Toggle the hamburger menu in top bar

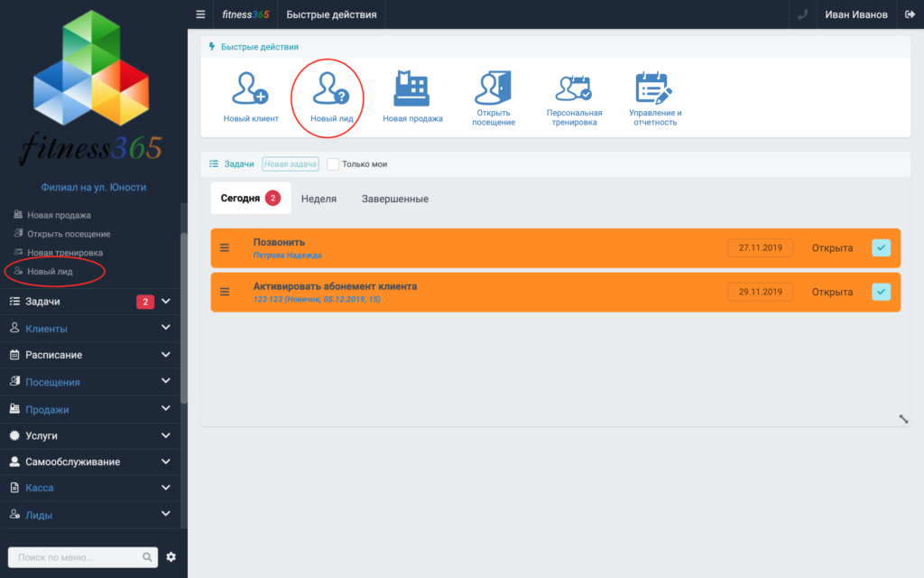[x=201, y=14]
